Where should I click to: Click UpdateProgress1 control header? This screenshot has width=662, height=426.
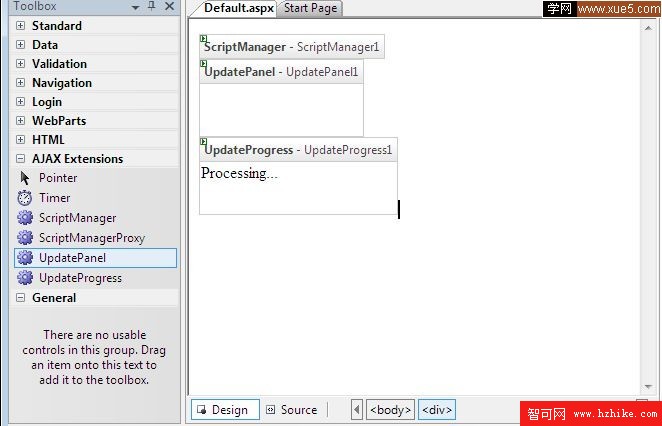tap(298, 149)
